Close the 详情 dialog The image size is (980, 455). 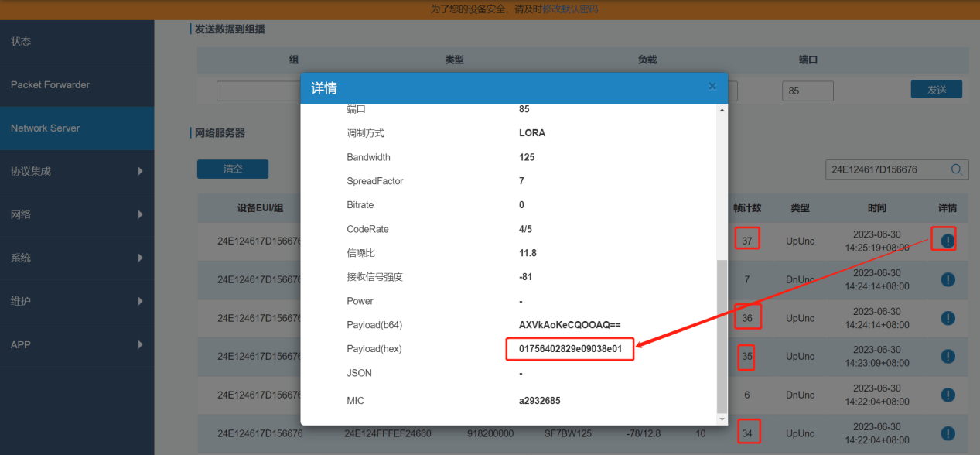tap(712, 87)
